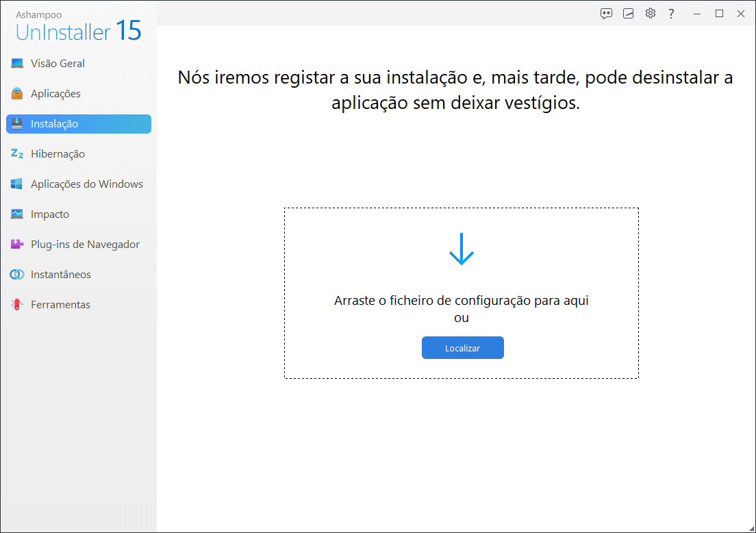Open Plug-ins de Navegador section
The height and width of the screenshot is (533, 756).
[79, 244]
